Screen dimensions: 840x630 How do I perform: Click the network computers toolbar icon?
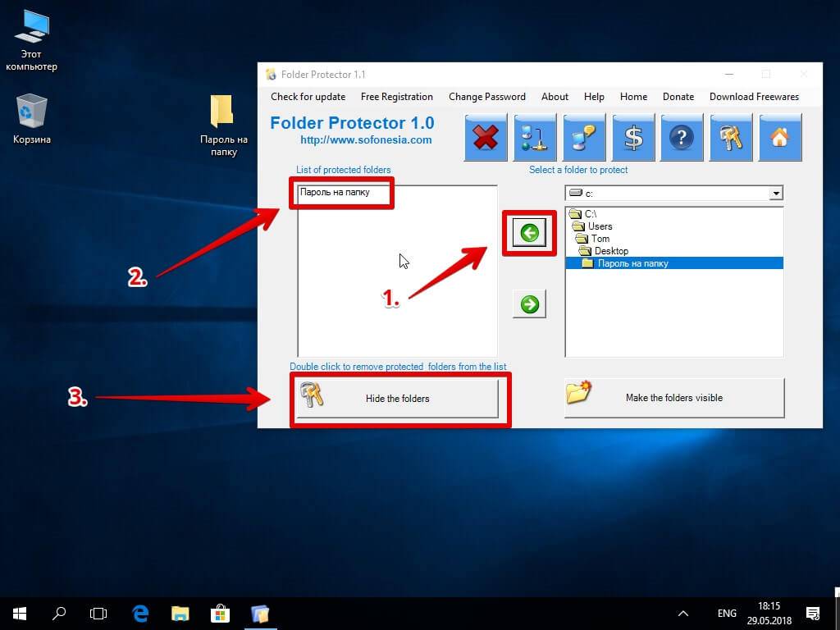535,138
